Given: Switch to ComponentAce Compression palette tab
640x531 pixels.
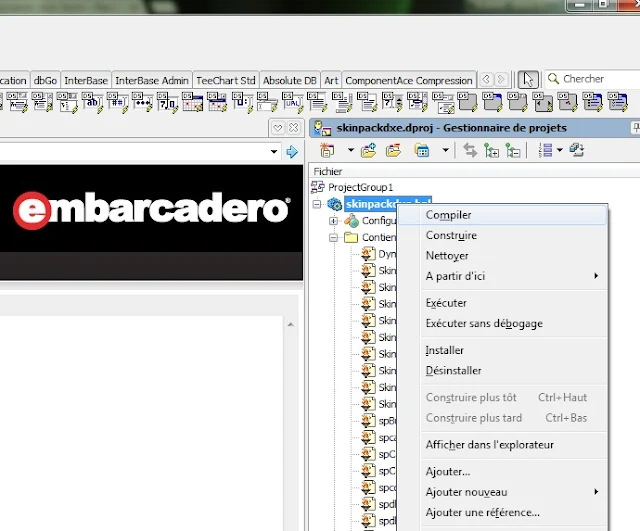Looking at the screenshot, I should pos(409,80).
